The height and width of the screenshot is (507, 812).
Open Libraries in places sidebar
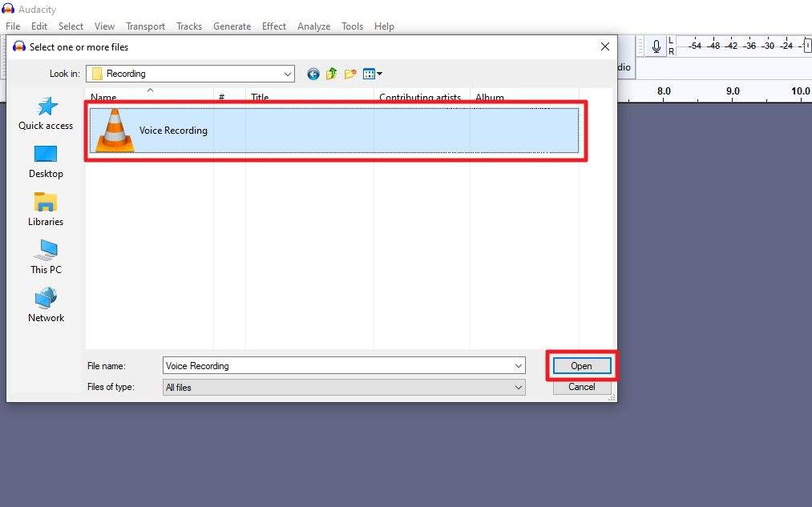point(46,210)
